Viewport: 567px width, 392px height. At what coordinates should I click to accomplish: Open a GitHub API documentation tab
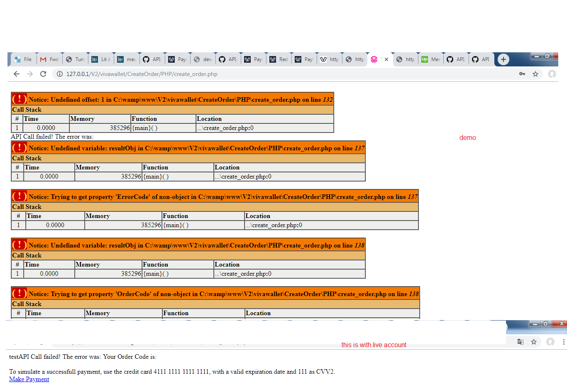(x=152, y=59)
